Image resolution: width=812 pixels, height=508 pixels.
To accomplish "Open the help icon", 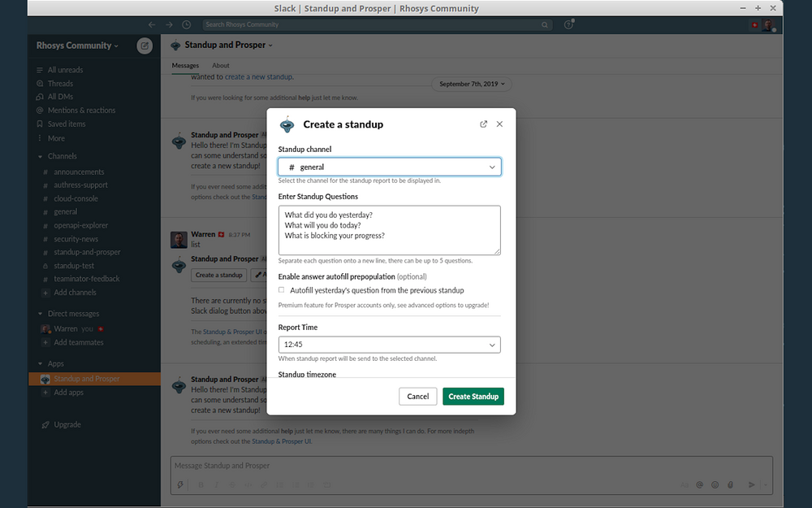I will click(568, 24).
